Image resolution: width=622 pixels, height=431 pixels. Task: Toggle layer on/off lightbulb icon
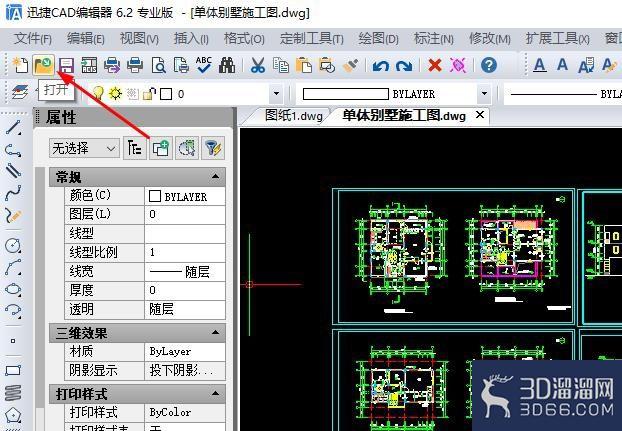98,94
